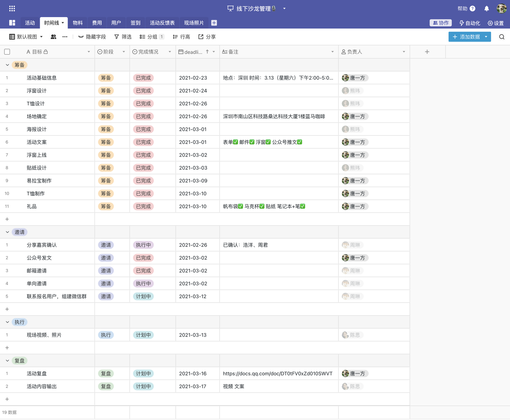Open the 行高 row height tool
This screenshot has width=510, height=420.
tap(181, 37)
